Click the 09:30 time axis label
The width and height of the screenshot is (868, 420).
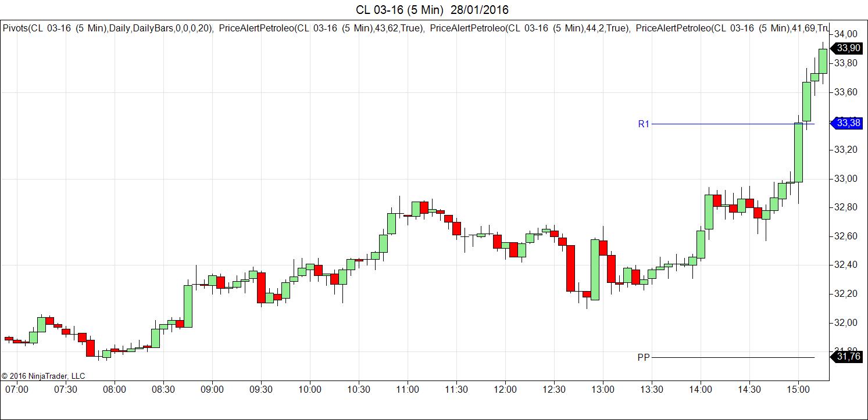(x=260, y=389)
